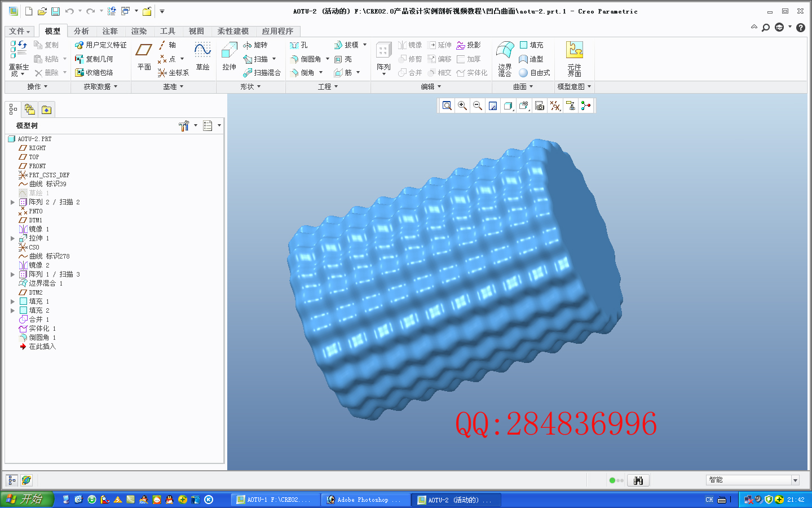
Task: Switch to the 渲染 (Render) tab
Action: [139, 32]
